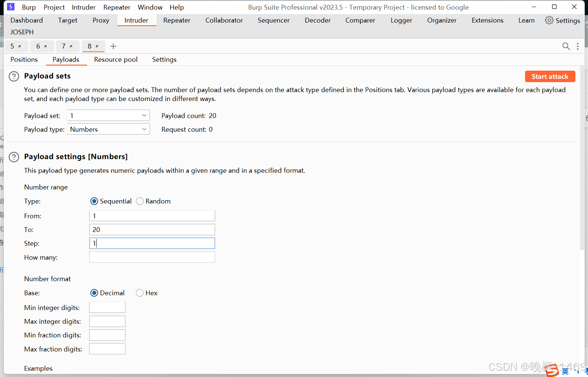
Task: Click the Min integer digits field
Action: [x=107, y=307]
